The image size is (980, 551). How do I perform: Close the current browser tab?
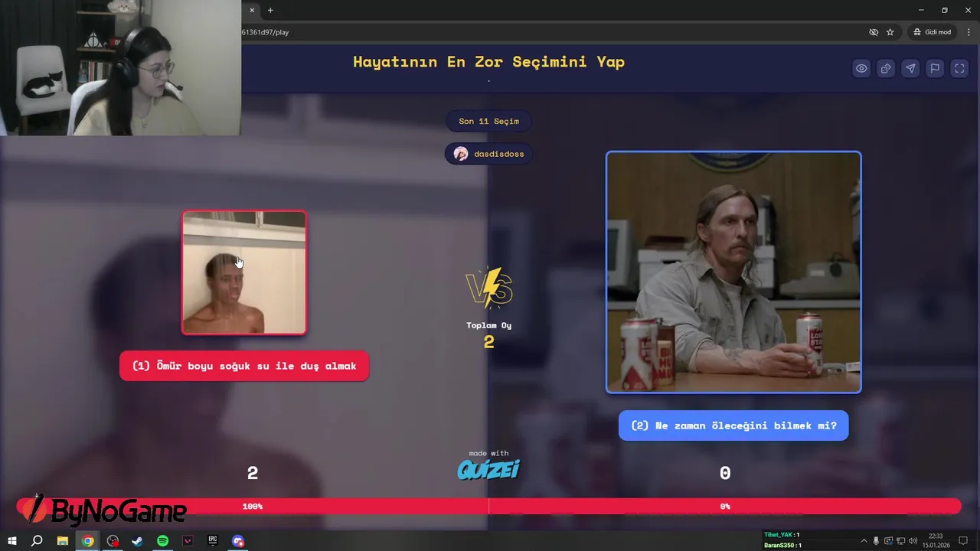(252, 10)
